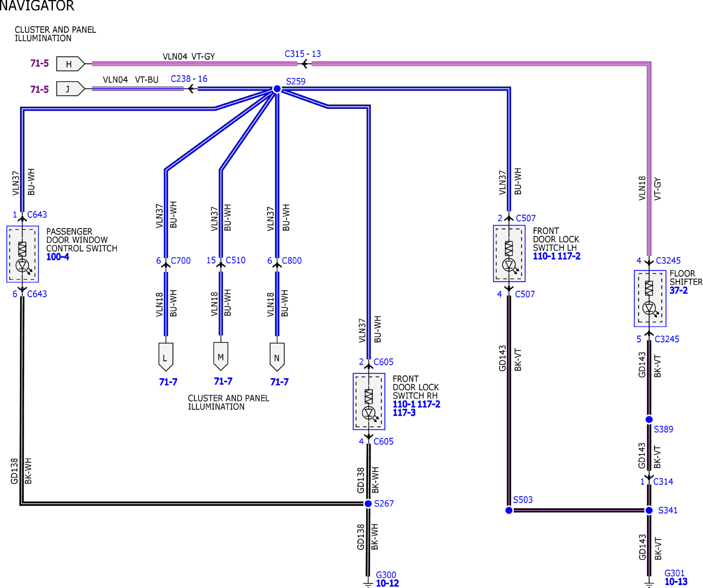Click the 'C314' connector label
The image size is (703, 588).
663,482
